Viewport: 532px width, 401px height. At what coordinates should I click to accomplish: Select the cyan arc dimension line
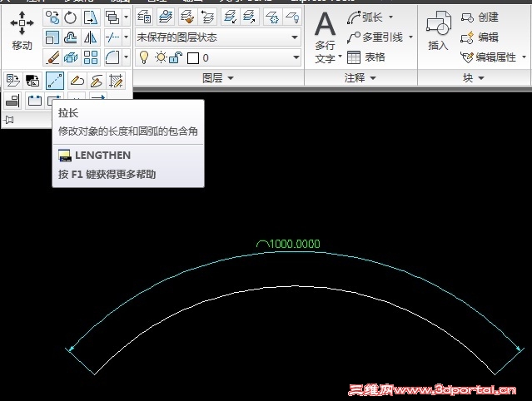(x=295, y=252)
